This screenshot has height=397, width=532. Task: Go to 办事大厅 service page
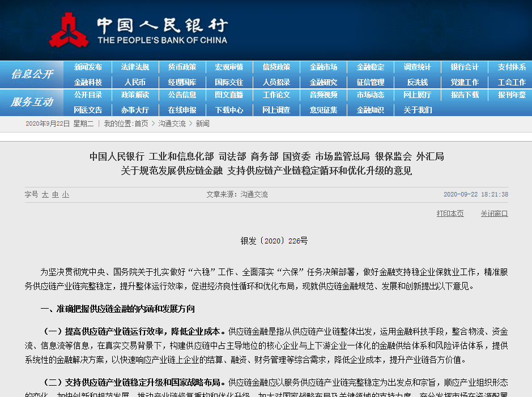click(135, 110)
